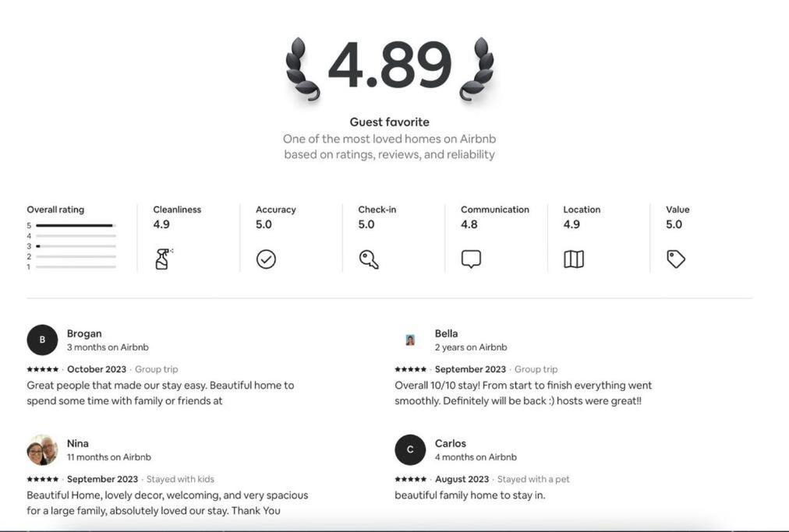The image size is (789, 532).
Task: Click the 5-star overall rating bar
Action: point(76,226)
